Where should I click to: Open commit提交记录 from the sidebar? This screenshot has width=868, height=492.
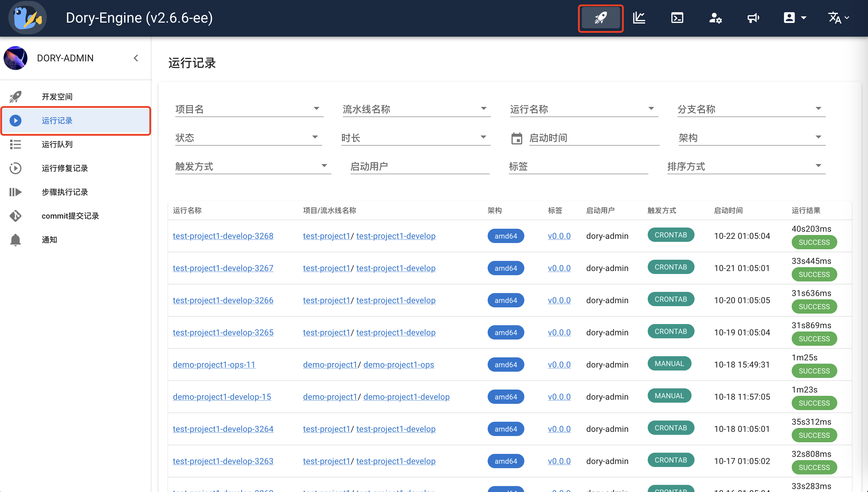pos(70,216)
